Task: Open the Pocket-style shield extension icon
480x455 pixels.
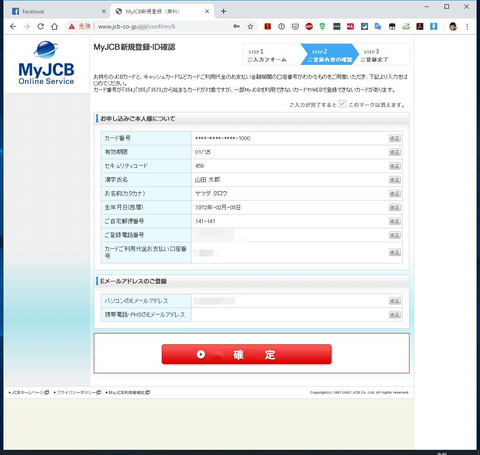Action: click(x=295, y=27)
